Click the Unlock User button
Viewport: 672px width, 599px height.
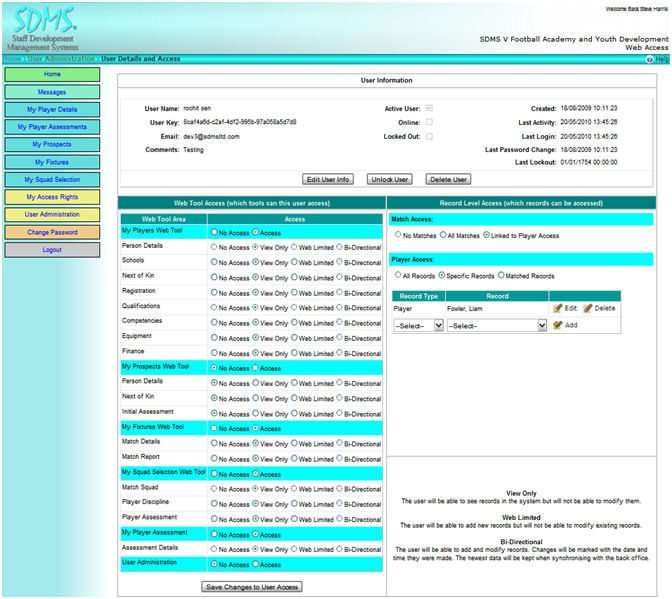point(390,180)
